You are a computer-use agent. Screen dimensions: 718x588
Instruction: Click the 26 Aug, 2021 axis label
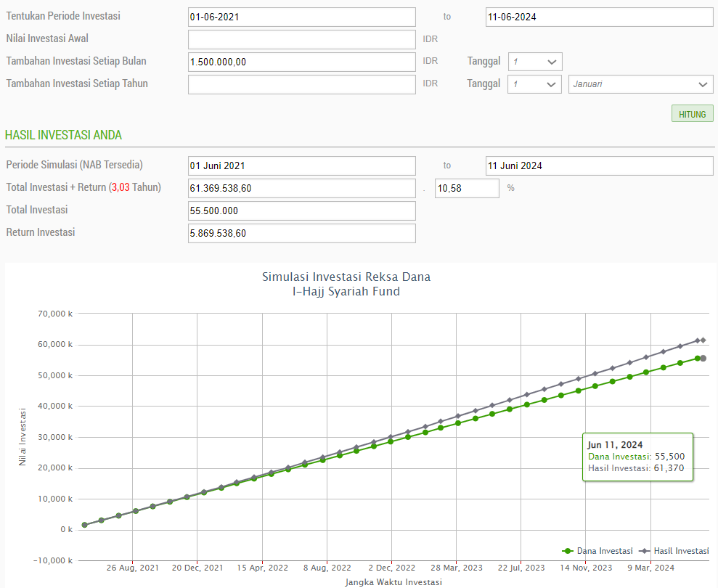tap(133, 568)
